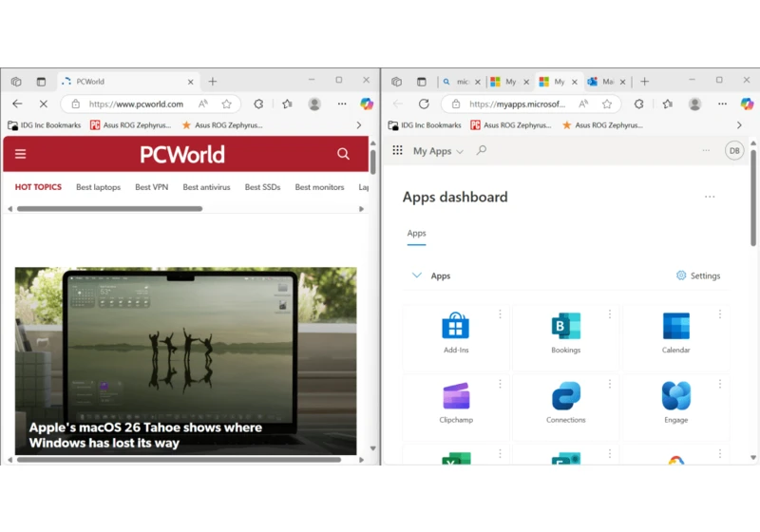The width and height of the screenshot is (760, 532).
Task: Close the PCWorld tab
Action: click(x=191, y=82)
